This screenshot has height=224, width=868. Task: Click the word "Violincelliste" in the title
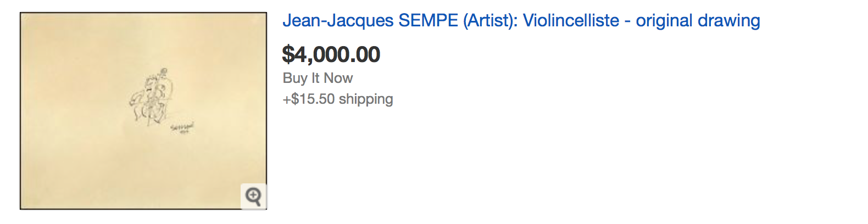click(x=571, y=21)
